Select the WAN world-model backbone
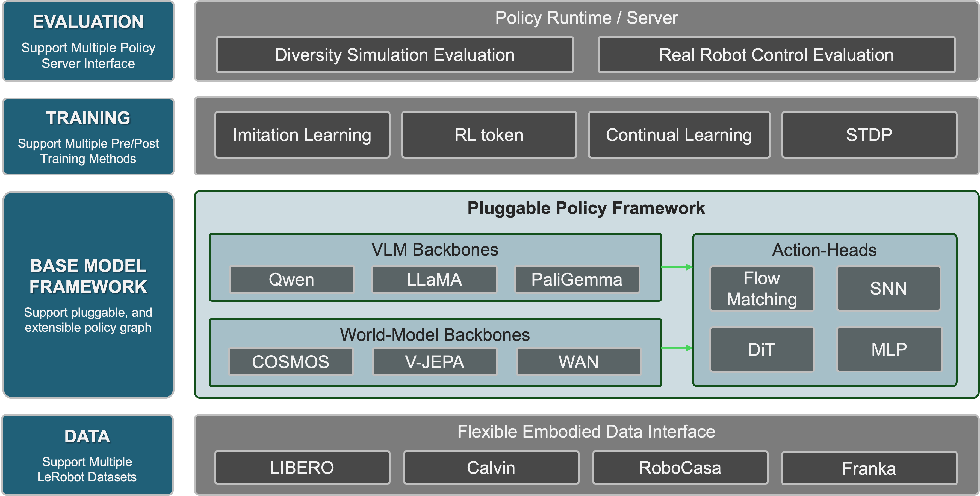 578,362
